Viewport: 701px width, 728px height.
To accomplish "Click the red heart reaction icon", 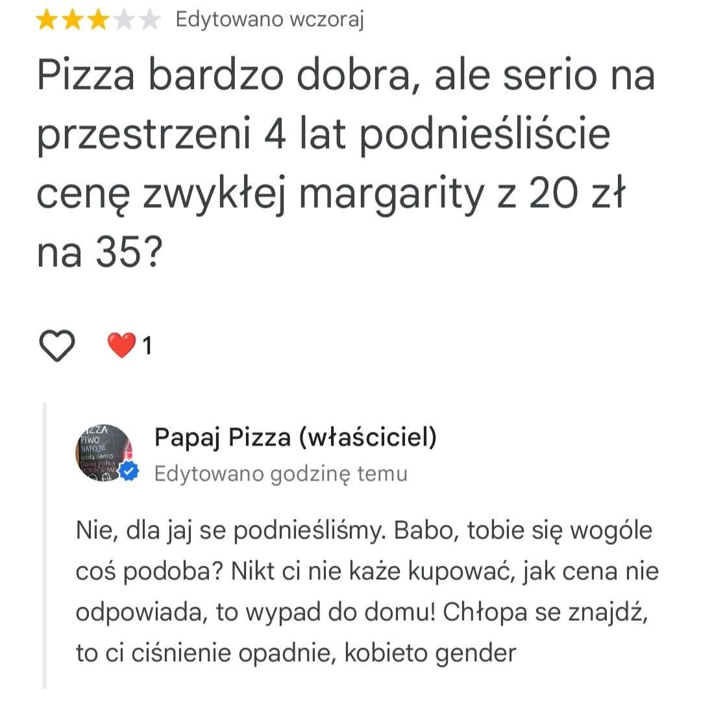I will [121, 345].
